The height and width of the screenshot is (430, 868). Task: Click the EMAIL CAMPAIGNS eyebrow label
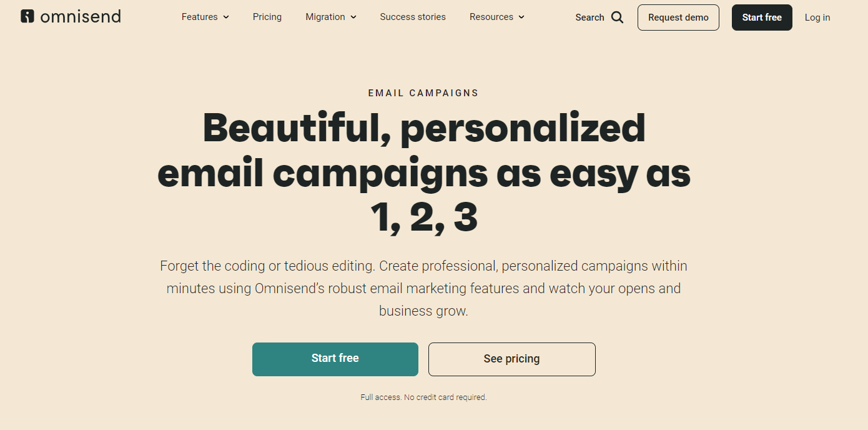423,93
